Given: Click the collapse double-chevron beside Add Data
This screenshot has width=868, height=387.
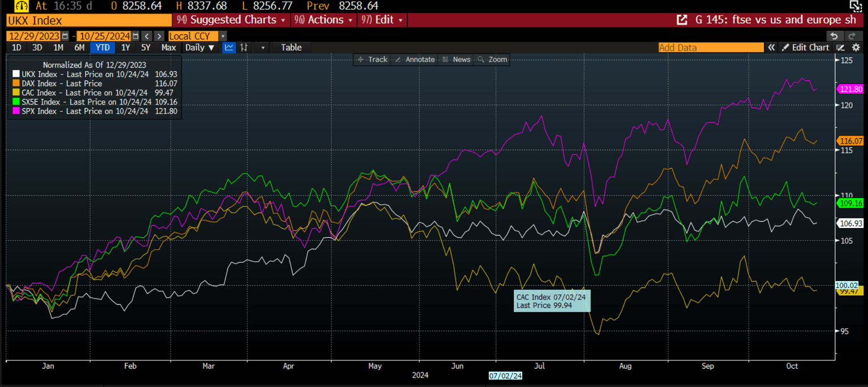Looking at the screenshot, I should [x=771, y=48].
